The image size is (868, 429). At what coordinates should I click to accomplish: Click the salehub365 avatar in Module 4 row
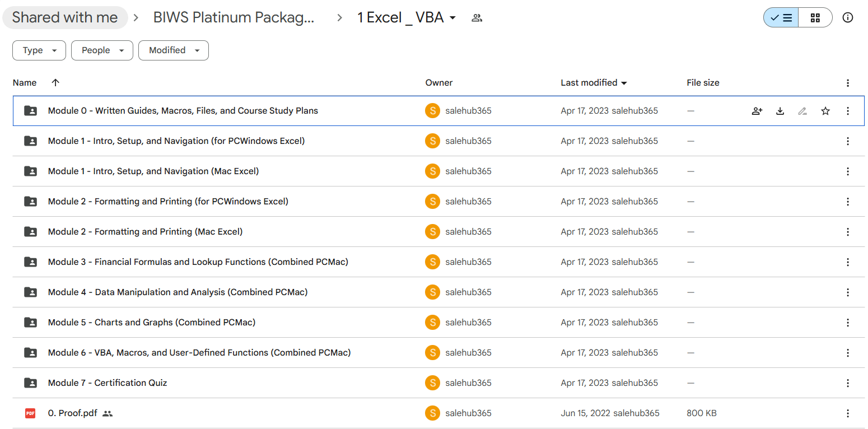click(x=432, y=292)
